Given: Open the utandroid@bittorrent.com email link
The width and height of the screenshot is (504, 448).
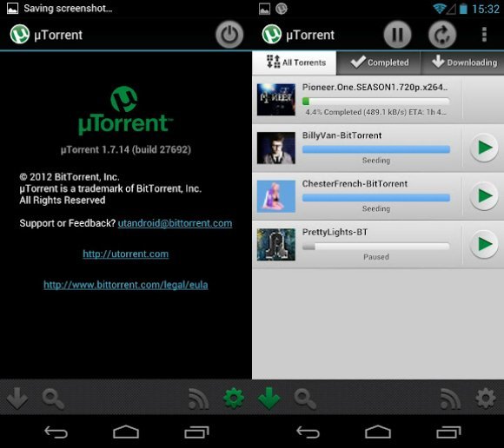Looking at the screenshot, I should [x=175, y=223].
